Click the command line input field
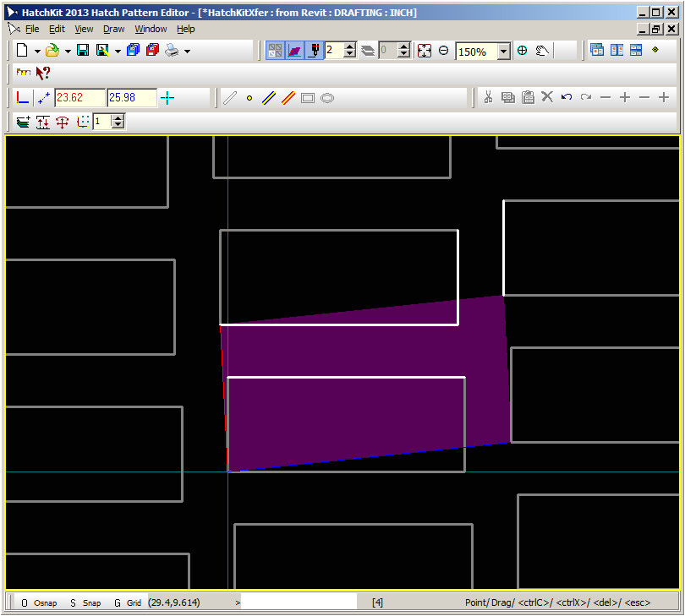The width and height of the screenshot is (685, 616). [299, 602]
